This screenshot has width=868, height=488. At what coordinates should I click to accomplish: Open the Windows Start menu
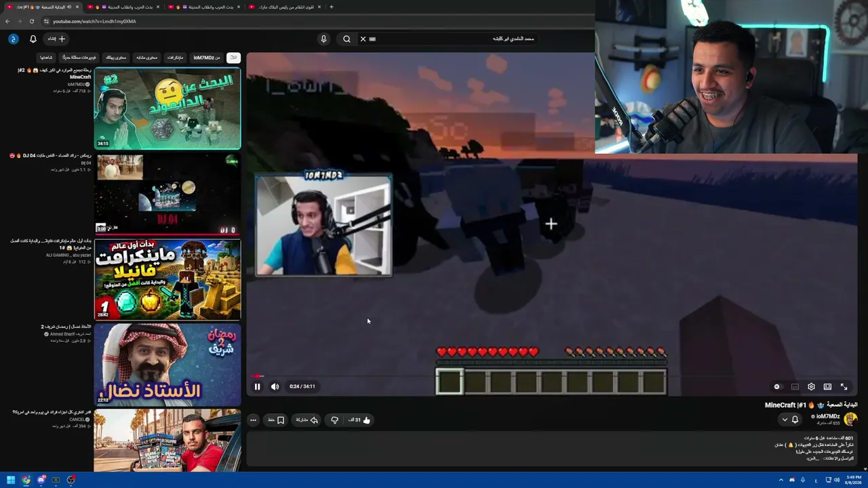[x=11, y=480]
